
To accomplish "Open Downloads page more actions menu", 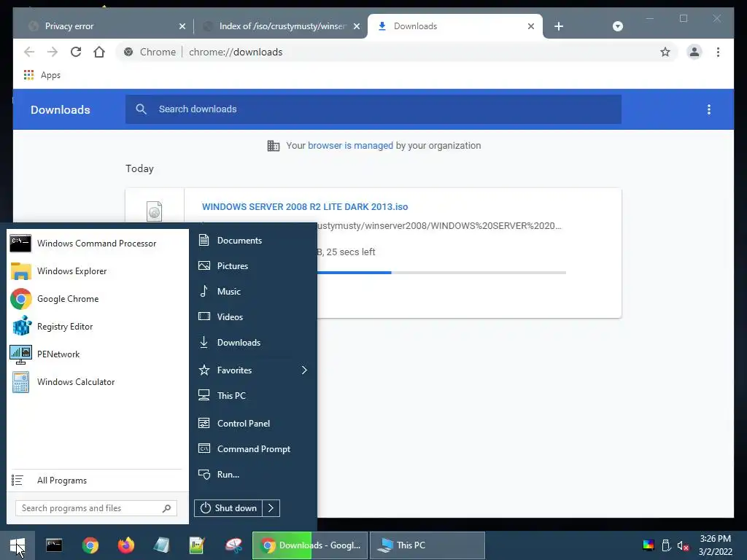I will point(709,109).
